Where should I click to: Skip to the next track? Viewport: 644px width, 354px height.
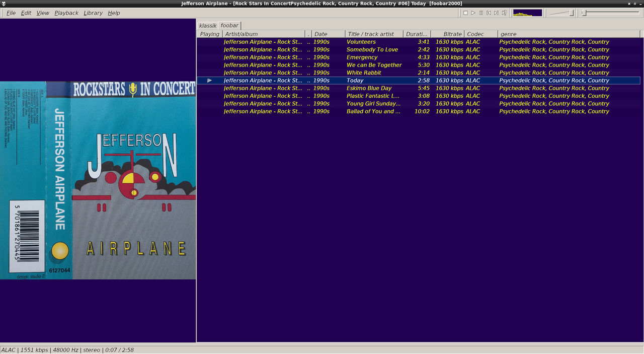(497, 13)
